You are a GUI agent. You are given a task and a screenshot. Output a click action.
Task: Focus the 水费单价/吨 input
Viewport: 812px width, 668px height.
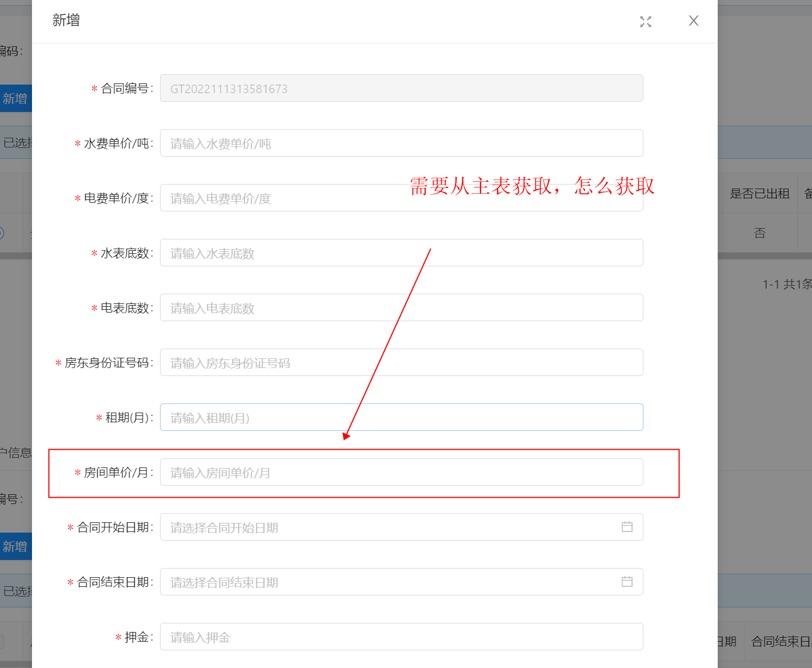pyautogui.click(x=401, y=143)
